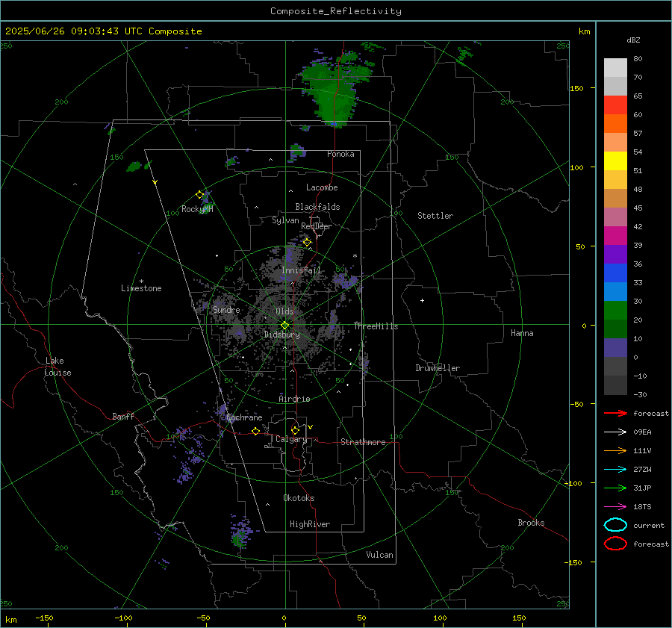This screenshot has height=628, width=672.
Task: Click the Sundre label
Action: click(x=226, y=310)
